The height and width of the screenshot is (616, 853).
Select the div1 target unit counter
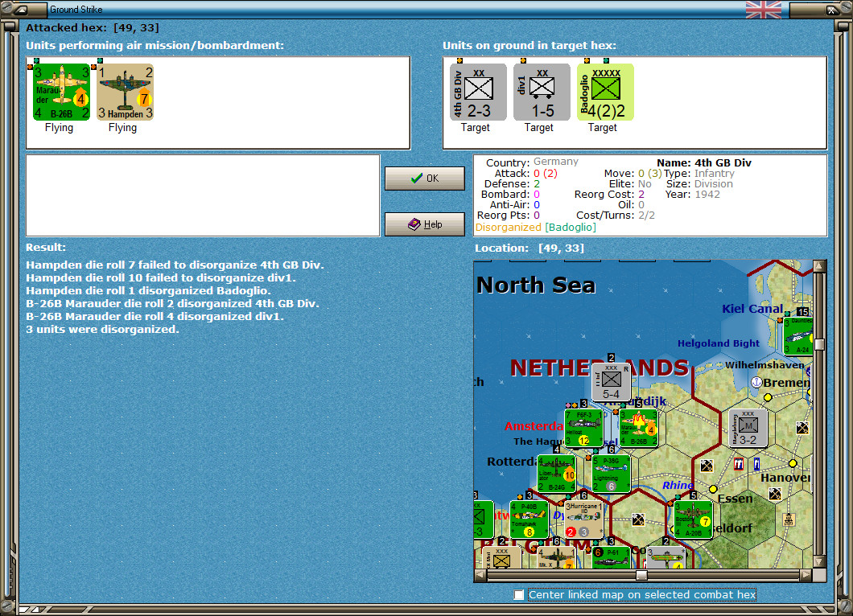click(540, 92)
